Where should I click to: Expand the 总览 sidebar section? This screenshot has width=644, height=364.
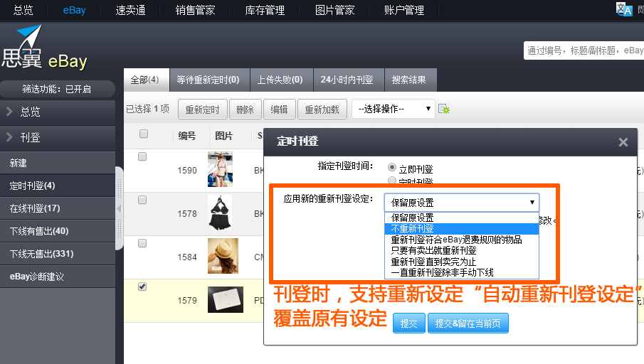[x=58, y=112]
